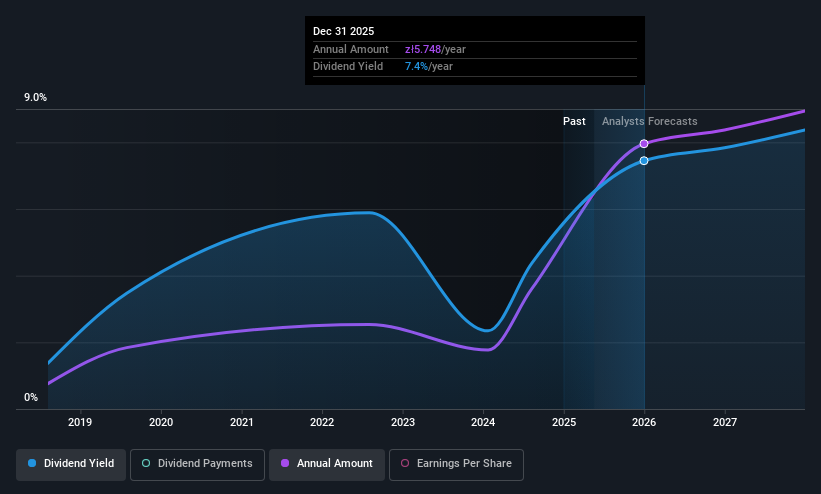Select the purple data point at 2026

[x=644, y=144]
